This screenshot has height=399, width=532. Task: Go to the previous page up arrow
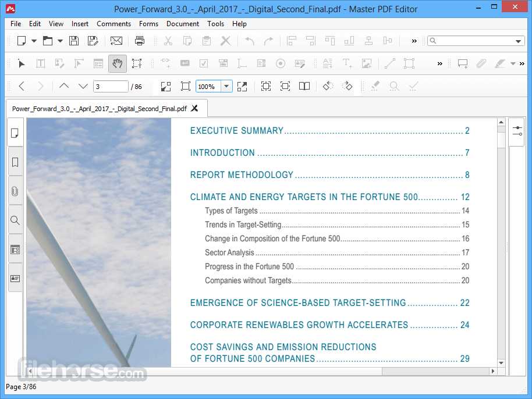coord(64,86)
